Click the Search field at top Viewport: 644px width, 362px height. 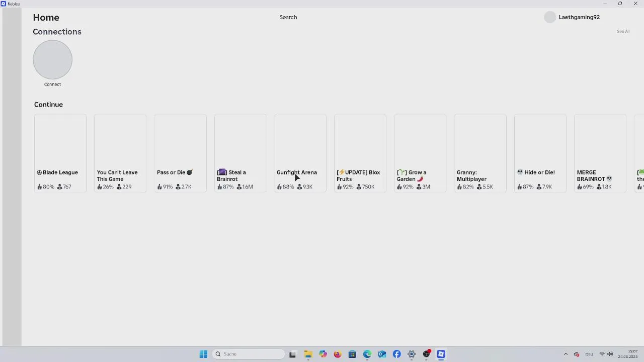click(288, 17)
